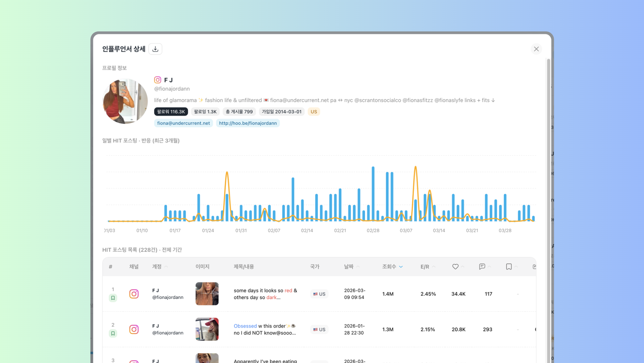
Task: Toggle the green bookmark on row 2
Action: click(113, 333)
